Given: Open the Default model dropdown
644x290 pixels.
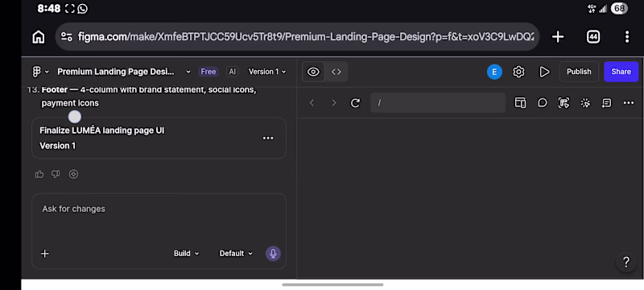Looking at the screenshot, I should tap(236, 254).
